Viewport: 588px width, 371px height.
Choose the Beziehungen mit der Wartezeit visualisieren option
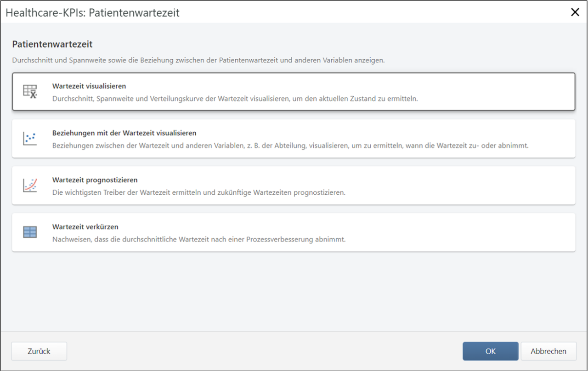pyautogui.click(x=294, y=138)
